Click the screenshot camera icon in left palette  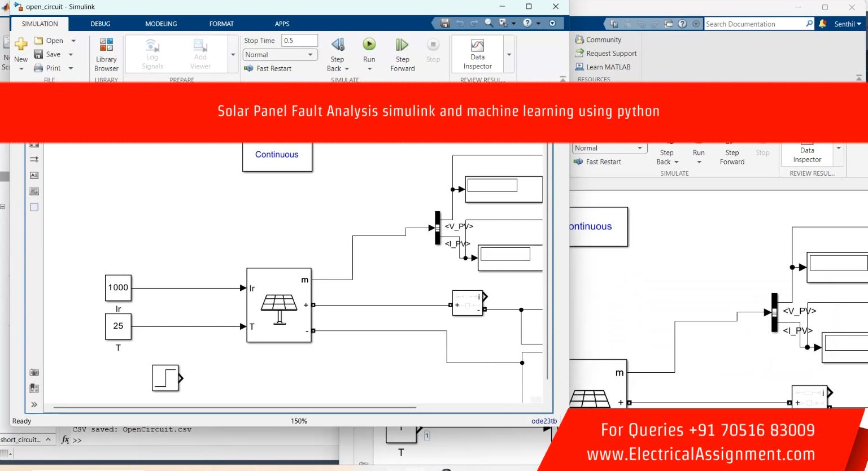click(34, 373)
